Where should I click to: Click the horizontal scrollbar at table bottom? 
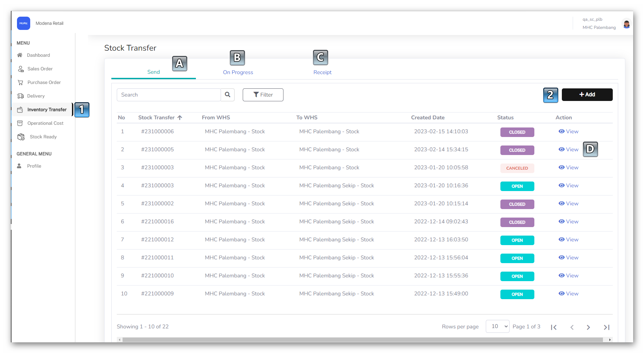pyautogui.click(x=362, y=340)
